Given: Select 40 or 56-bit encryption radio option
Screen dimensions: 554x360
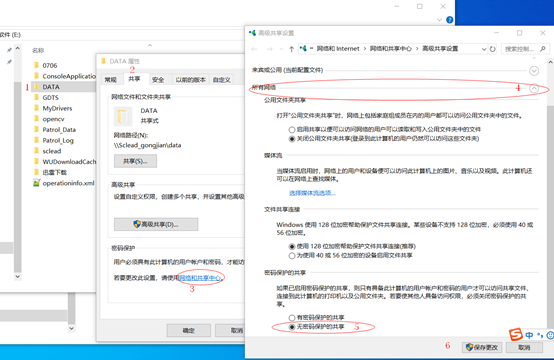Looking at the screenshot, I should click(292, 255).
